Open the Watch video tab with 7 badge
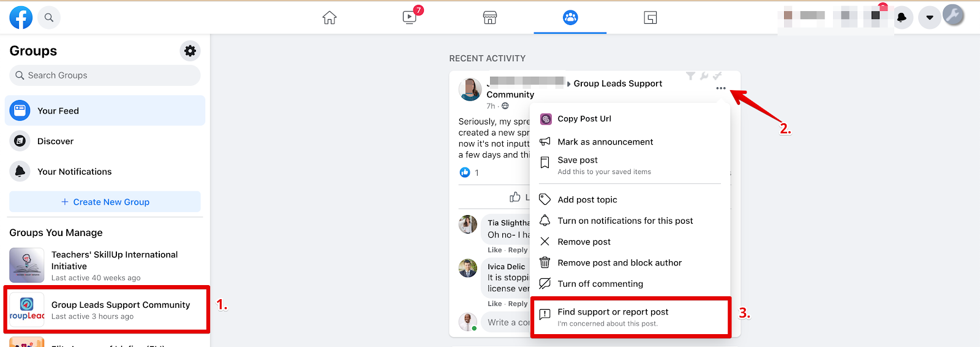The width and height of the screenshot is (980, 347). tap(410, 17)
